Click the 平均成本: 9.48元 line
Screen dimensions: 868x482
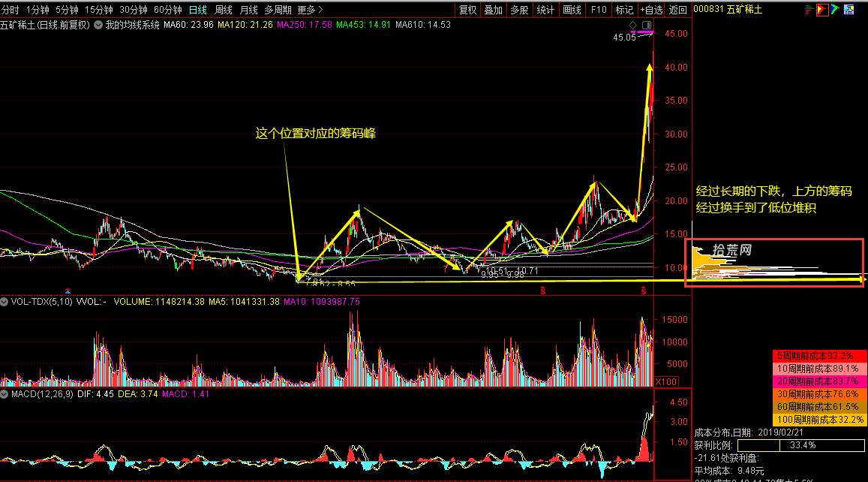[729, 471]
